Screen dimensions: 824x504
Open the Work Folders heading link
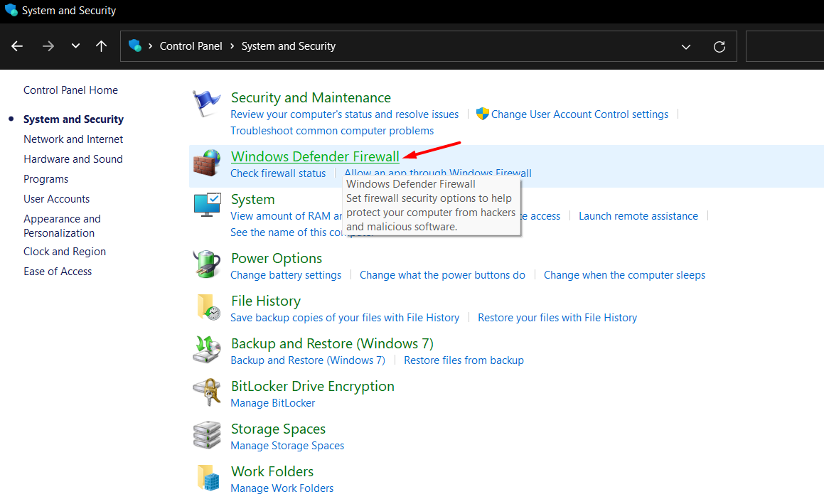[x=272, y=471]
